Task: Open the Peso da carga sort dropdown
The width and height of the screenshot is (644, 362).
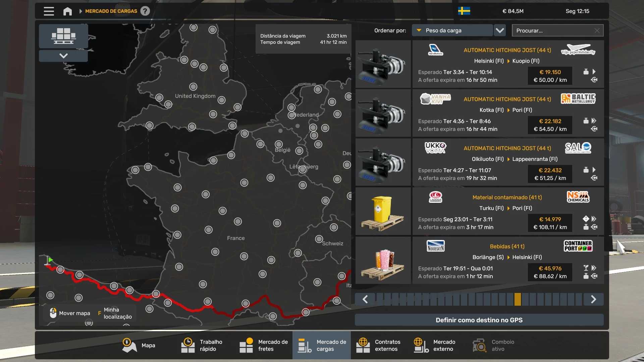Action: (452, 31)
